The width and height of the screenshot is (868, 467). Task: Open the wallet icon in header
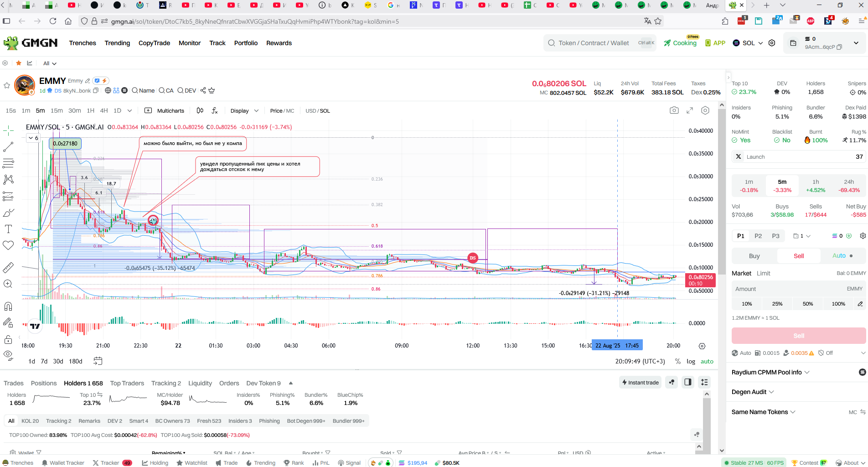click(793, 43)
